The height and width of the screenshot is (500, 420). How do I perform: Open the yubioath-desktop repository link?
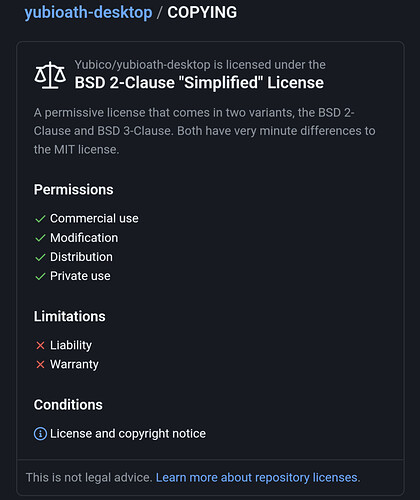click(88, 13)
